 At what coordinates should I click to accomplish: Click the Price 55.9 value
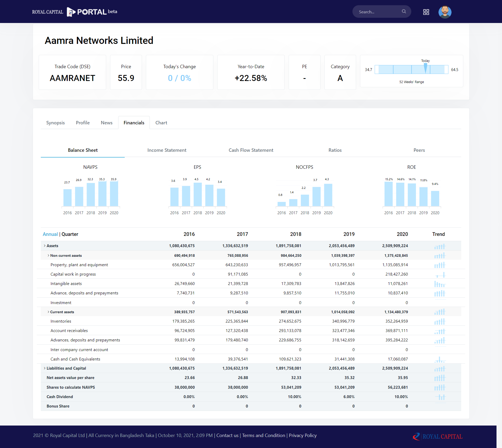click(126, 78)
